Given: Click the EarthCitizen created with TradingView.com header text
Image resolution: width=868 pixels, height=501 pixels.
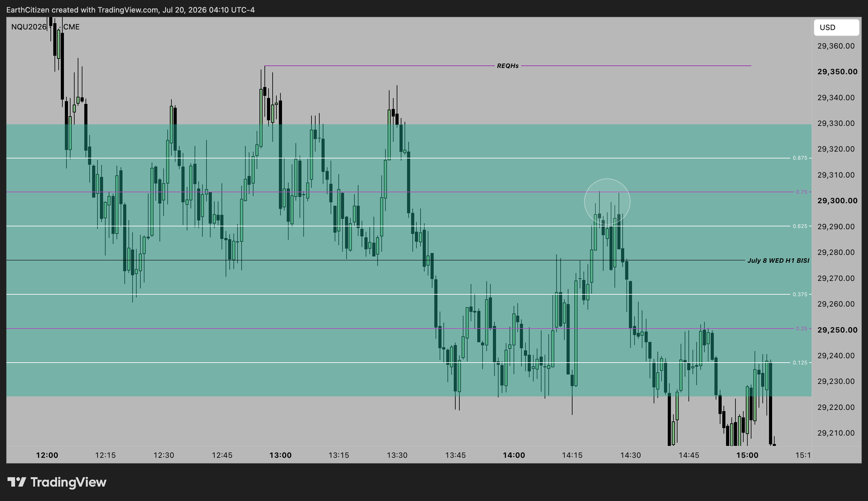Looking at the screenshot, I should coord(130,10).
